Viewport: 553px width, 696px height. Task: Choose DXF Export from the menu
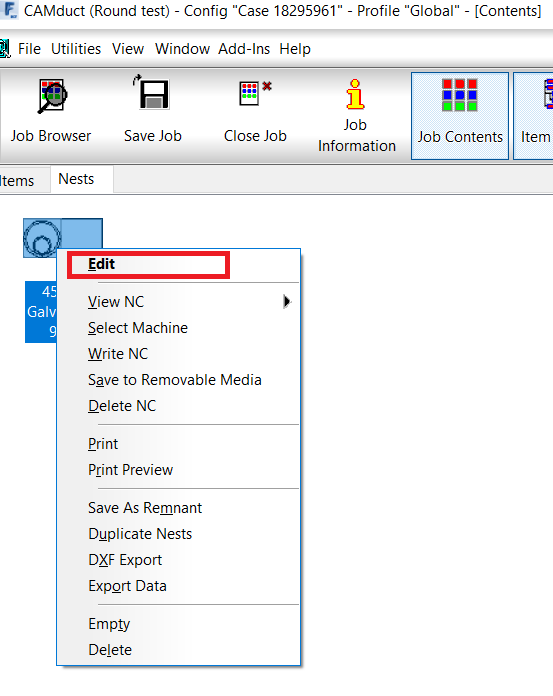pos(125,560)
